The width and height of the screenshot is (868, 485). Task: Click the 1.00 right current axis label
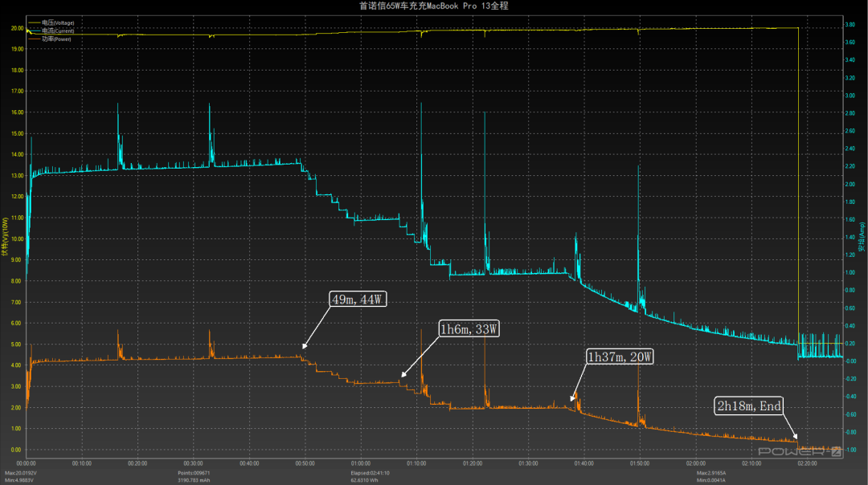[x=850, y=273]
